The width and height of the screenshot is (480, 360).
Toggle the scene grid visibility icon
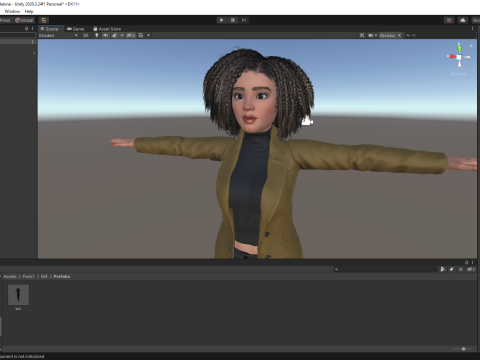[x=141, y=35]
